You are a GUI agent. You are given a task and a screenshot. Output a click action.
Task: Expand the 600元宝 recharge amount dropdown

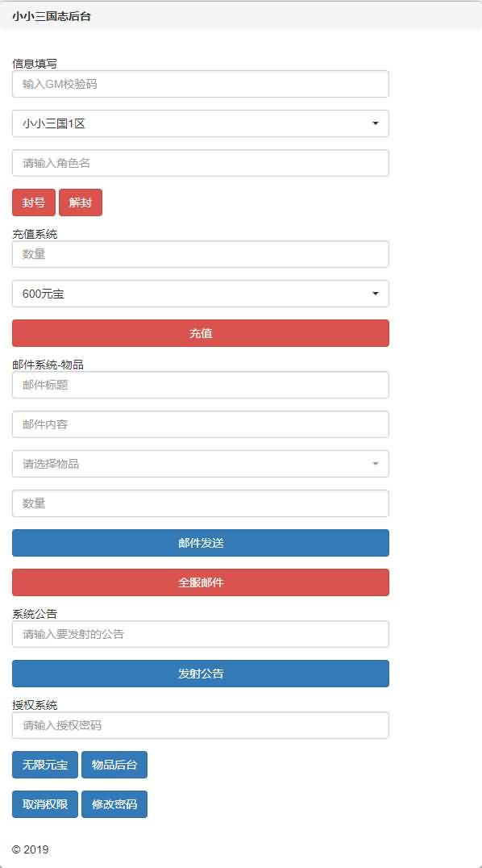(x=200, y=294)
